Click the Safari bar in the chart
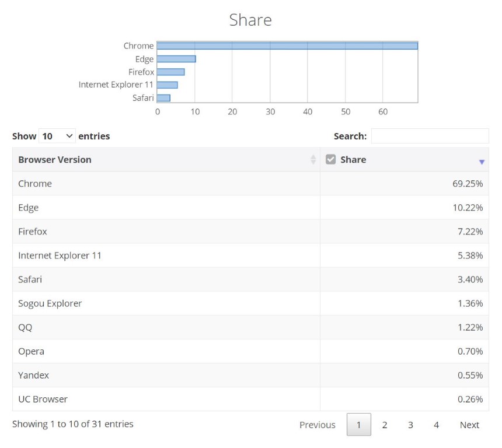502x448 pixels. tap(163, 98)
